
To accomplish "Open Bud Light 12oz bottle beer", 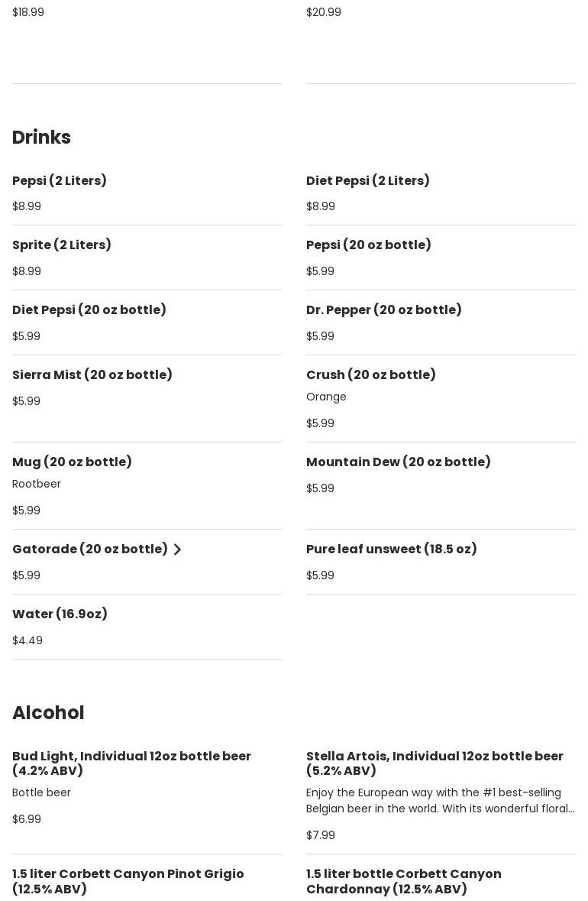I will [x=131, y=763].
